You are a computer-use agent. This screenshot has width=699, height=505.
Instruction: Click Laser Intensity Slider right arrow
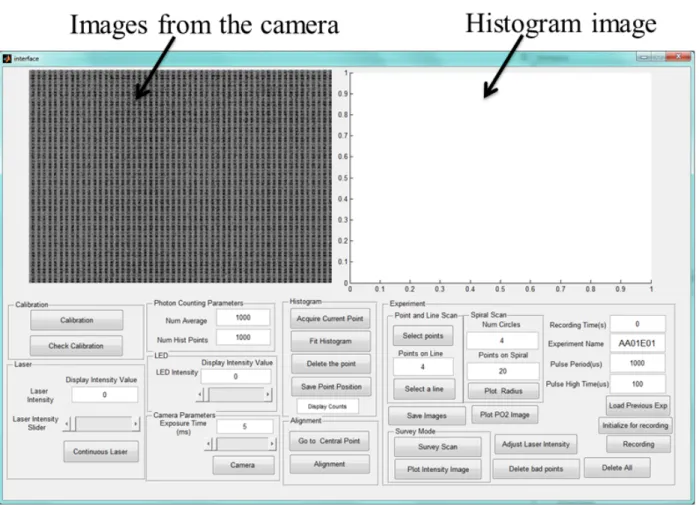click(136, 424)
